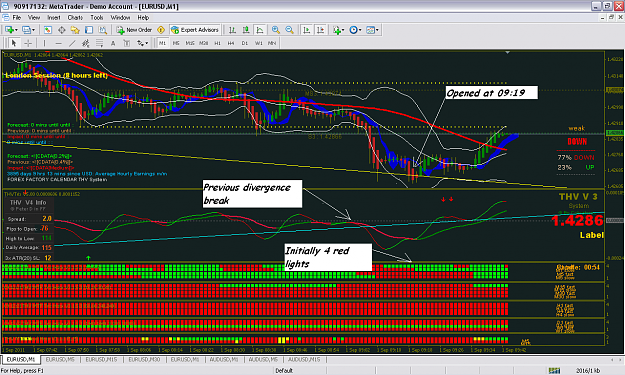Zoom out on the chart
625x375 pixels.
(289, 30)
